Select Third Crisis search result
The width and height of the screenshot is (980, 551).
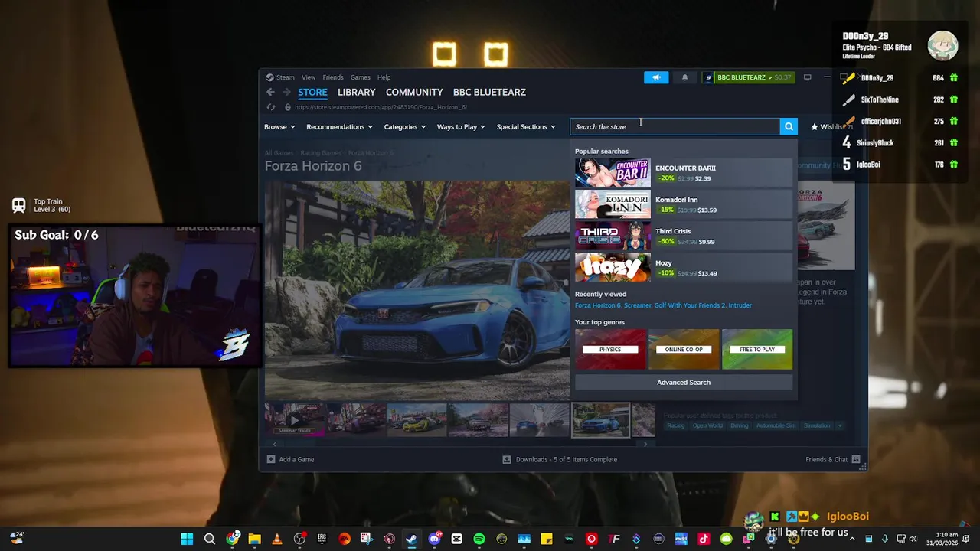coord(684,236)
